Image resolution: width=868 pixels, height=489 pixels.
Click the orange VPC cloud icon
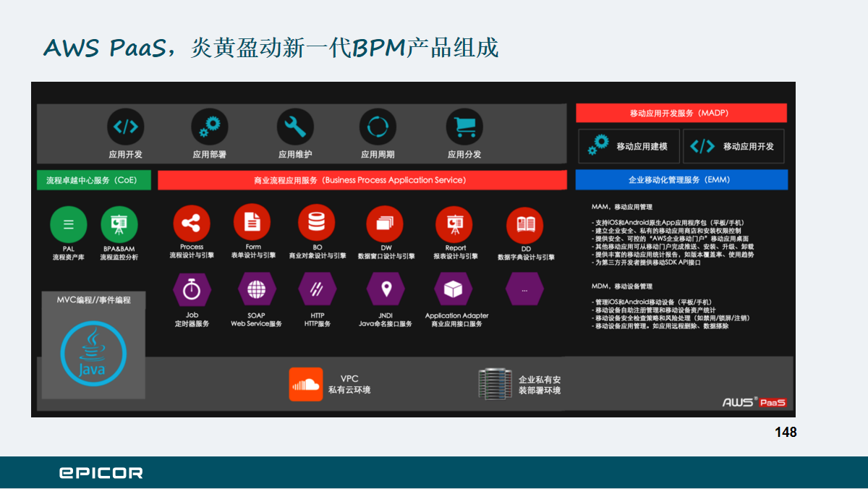[x=305, y=384]
